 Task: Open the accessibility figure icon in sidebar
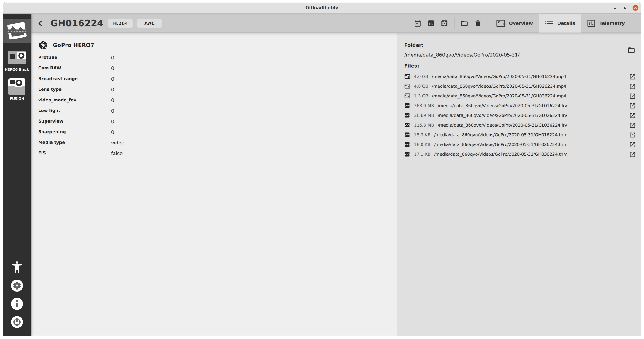(x=17, y=267)
